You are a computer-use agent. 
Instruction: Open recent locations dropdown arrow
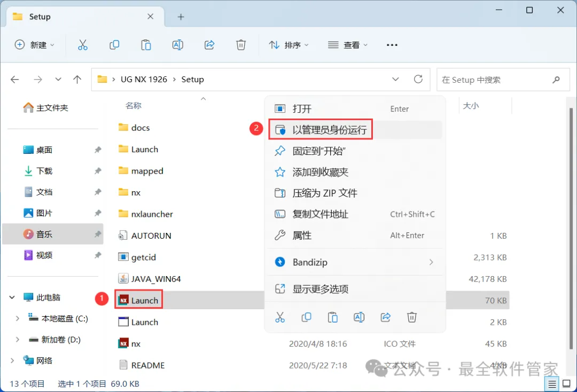58,80
